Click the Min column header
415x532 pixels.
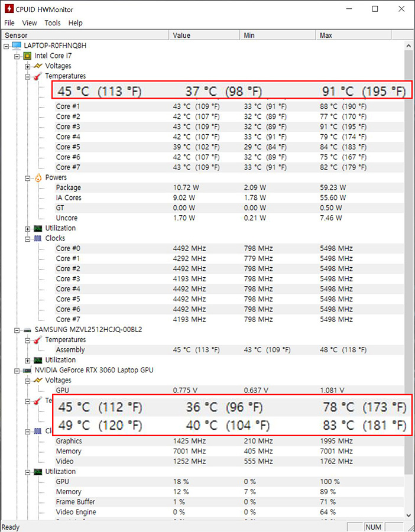(x=278, y=35)
